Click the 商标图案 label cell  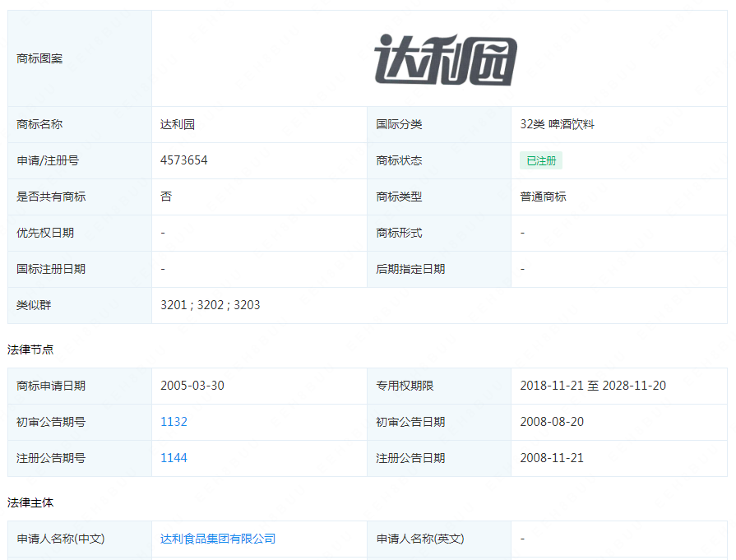tap(80, 58)
